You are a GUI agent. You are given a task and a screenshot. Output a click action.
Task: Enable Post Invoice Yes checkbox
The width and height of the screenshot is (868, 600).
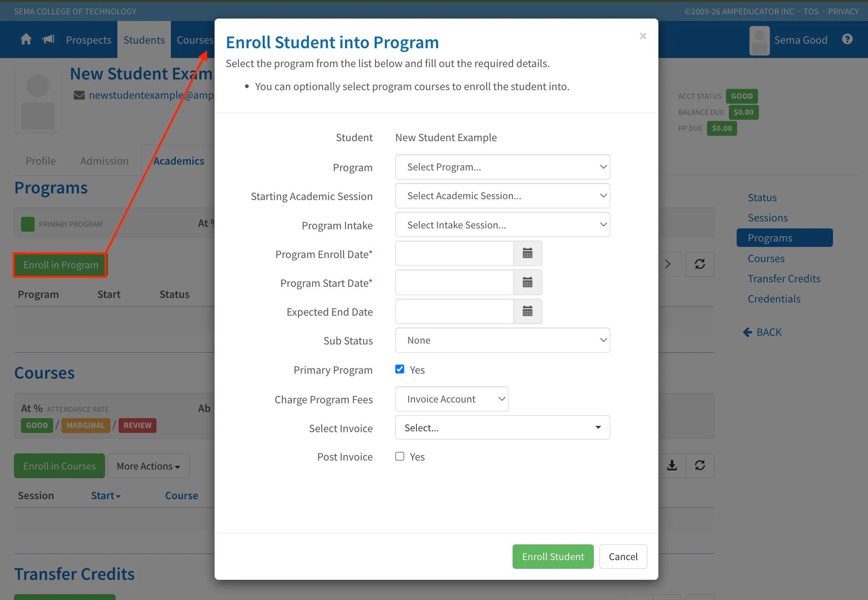pyautogui.click(x=399, y=456)
